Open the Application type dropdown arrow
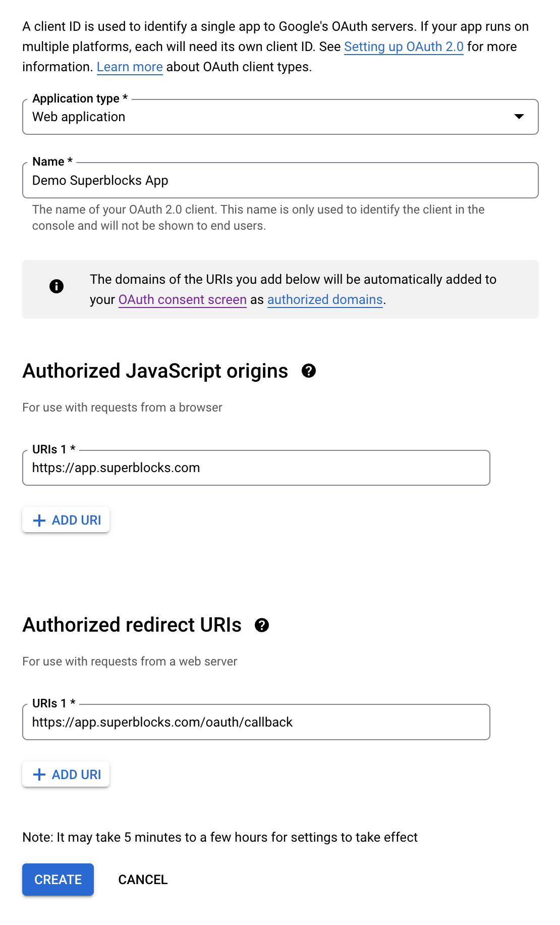The image size is (560, 925). [x=520, y=117]
